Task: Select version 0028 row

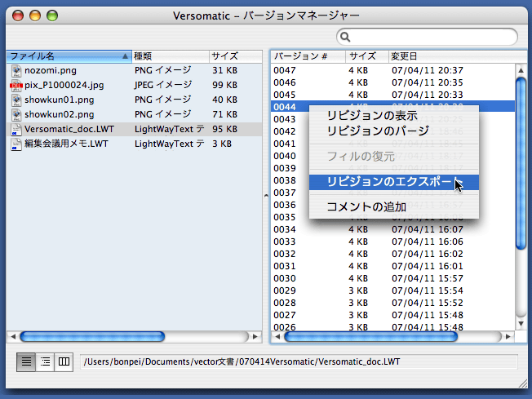Action: (x=393, y=303)
